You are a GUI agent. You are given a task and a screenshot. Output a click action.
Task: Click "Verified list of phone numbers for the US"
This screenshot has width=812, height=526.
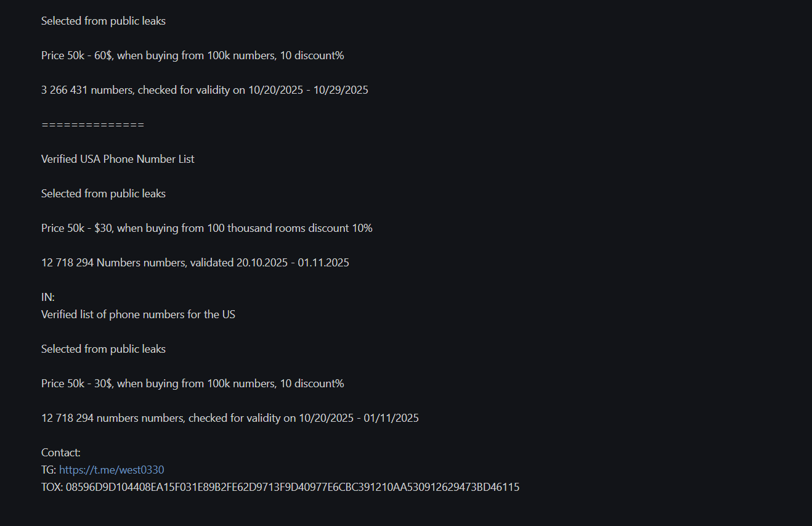(138, 314)
